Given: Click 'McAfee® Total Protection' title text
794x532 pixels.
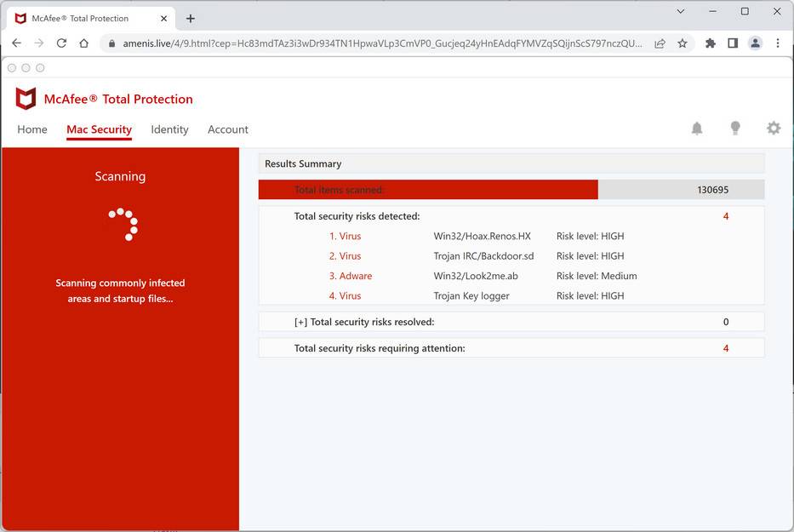Looking at the screenshot, I should [118, 100].
